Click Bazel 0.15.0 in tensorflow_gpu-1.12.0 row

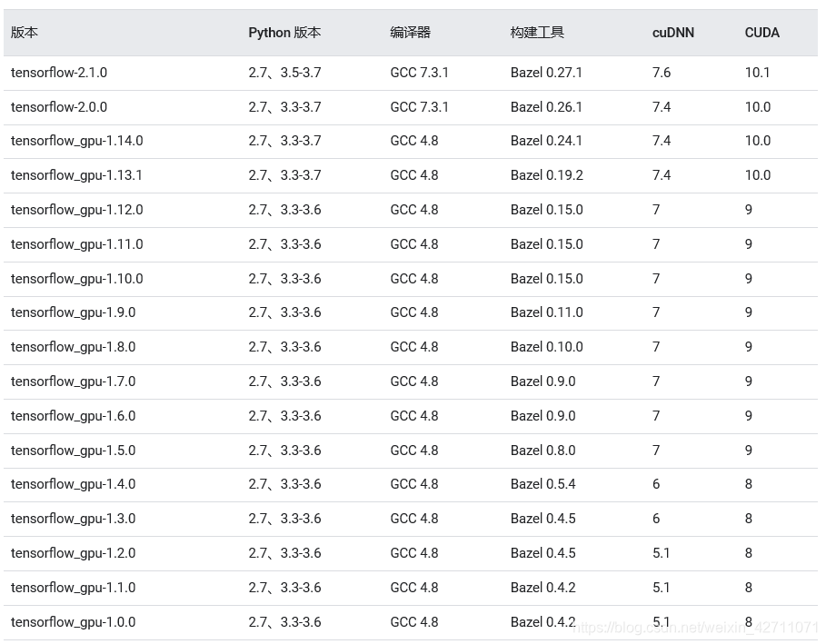coord(547,210)
